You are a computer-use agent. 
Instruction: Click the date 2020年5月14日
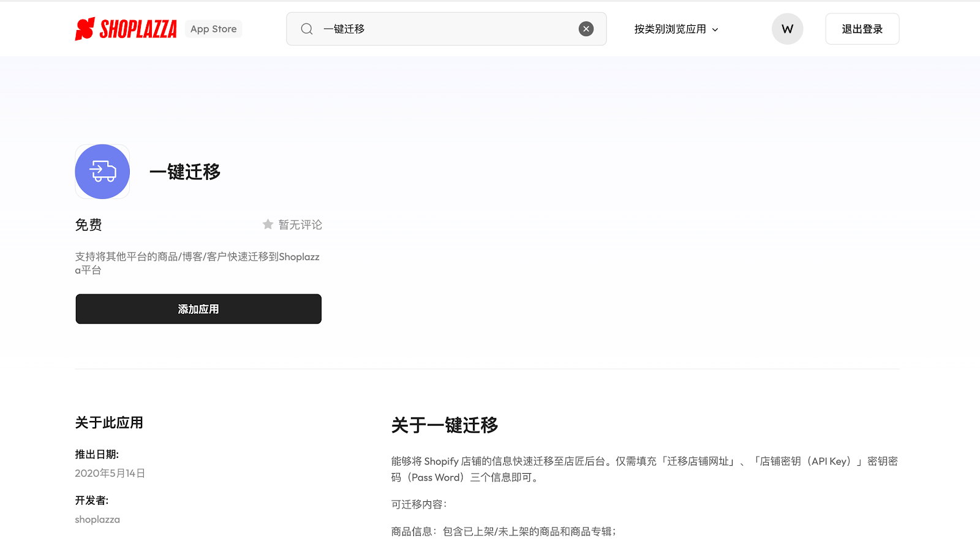point(110,473)
